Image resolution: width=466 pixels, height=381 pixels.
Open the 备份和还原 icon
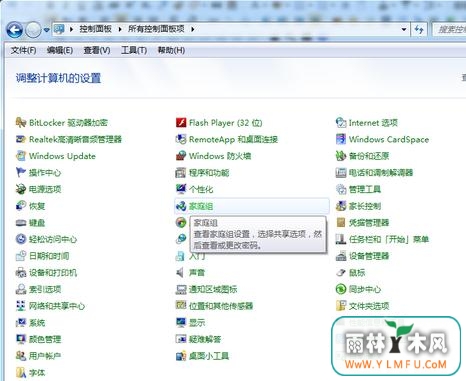[341, 156]
